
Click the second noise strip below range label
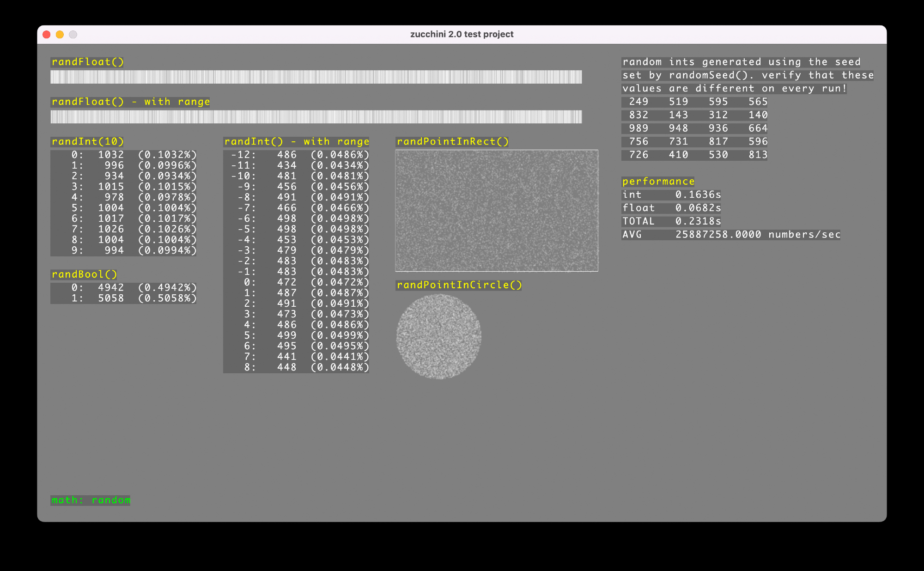point(316,116)
